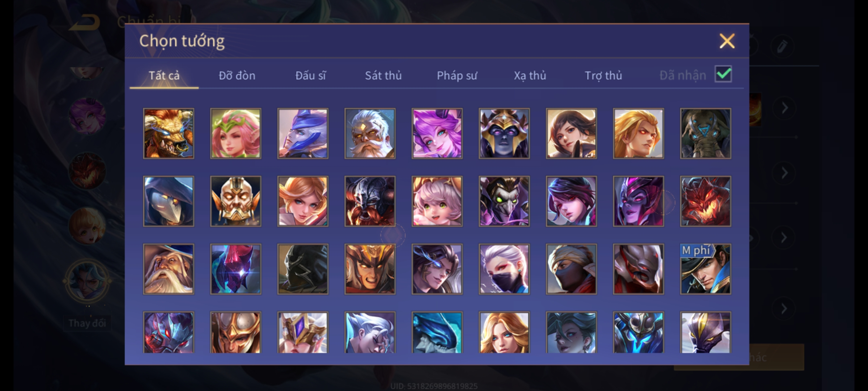
Task: Select the red fire demon hero portrait
Action: coord(706,201)
